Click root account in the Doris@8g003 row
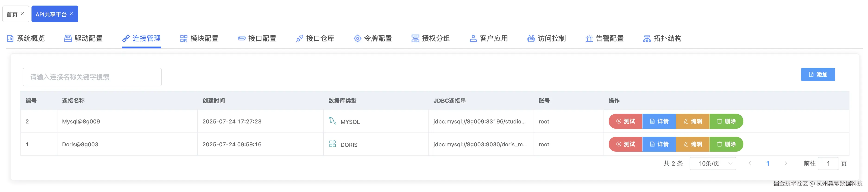 click(544, 145)
